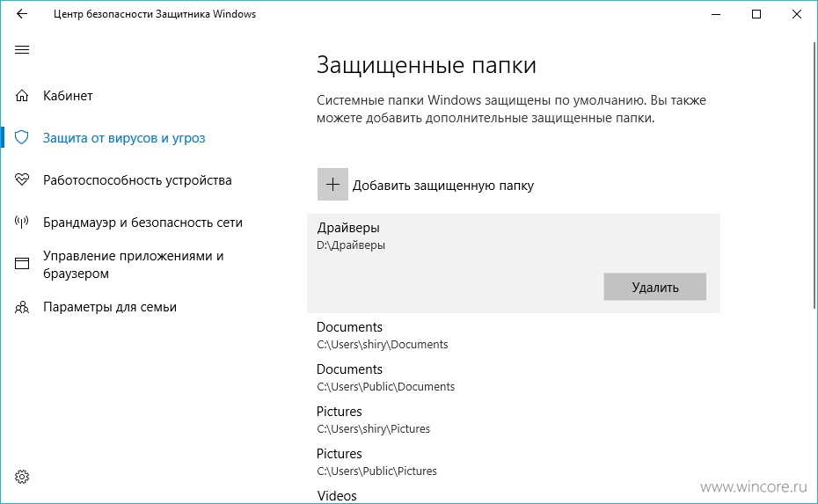Select C:\Users\Public\Pictures folder entry
818x504 pixels.
[514, 462]
